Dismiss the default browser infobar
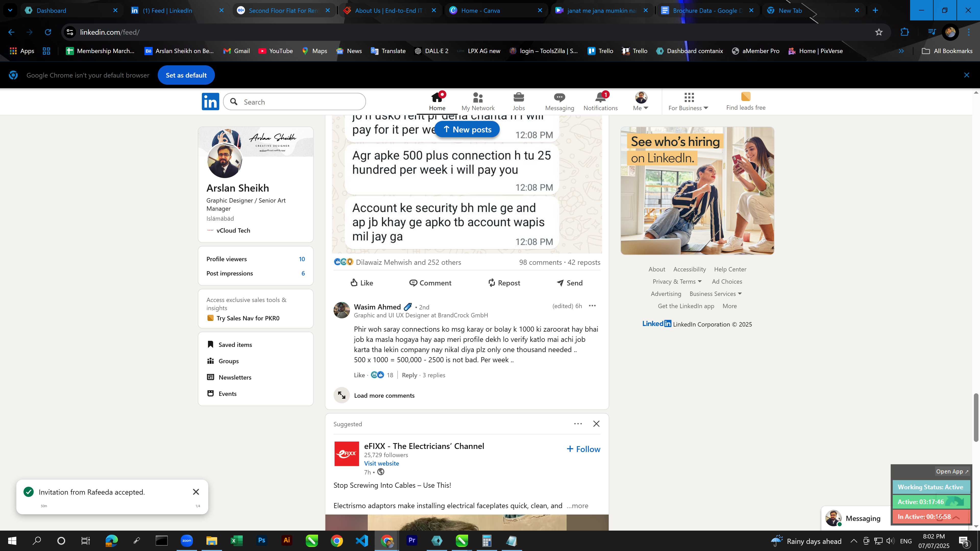This screenshot has height=551, width=980. coord(966,75)
